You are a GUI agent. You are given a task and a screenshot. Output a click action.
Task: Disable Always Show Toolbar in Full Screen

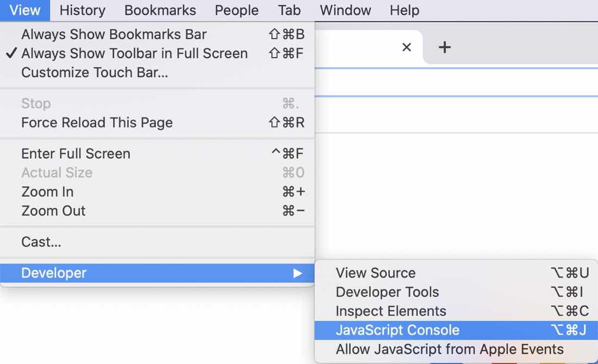pos(134,53)
